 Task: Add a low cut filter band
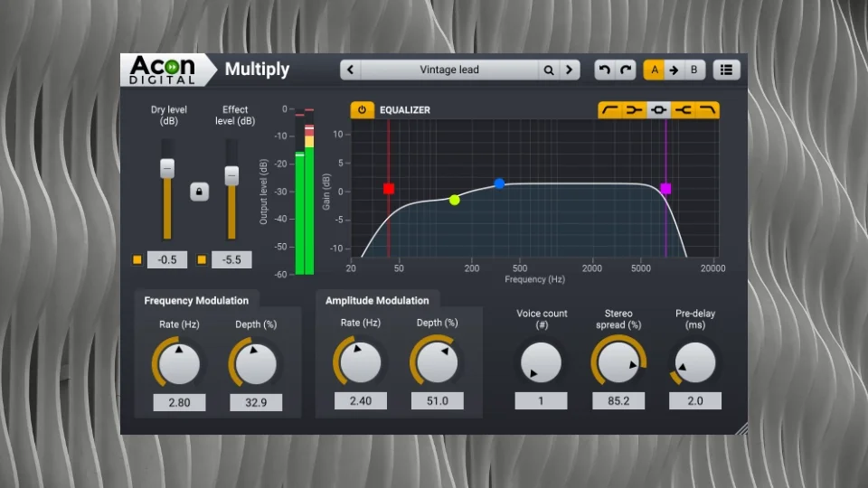coord(610,110)
